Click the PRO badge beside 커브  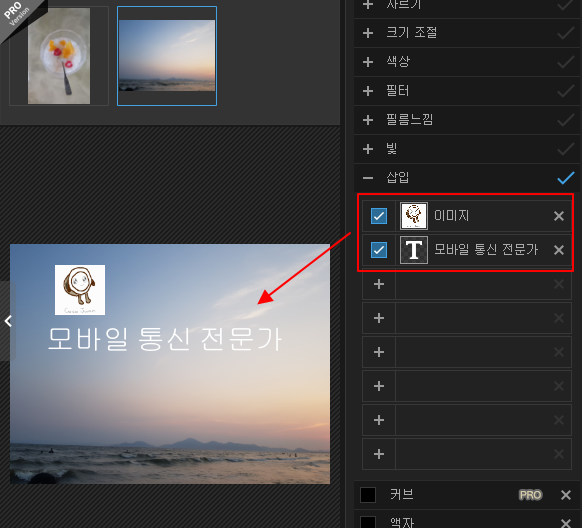530,495
